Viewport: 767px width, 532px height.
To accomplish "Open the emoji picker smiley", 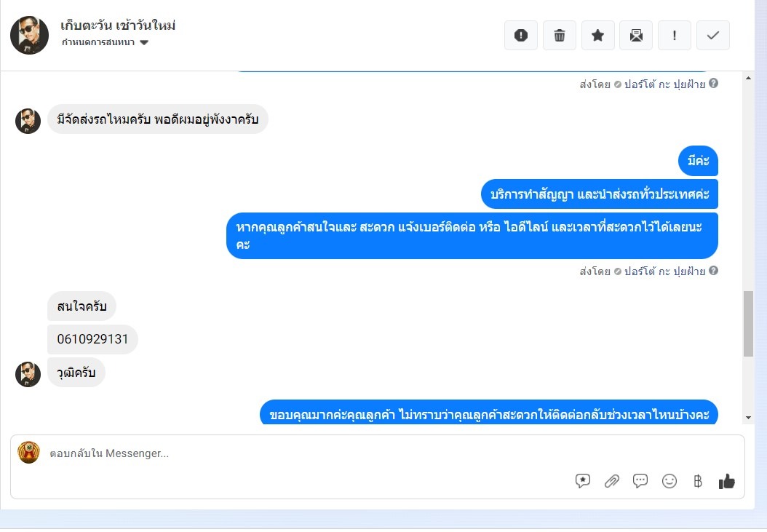I will (x=669, y=481).
